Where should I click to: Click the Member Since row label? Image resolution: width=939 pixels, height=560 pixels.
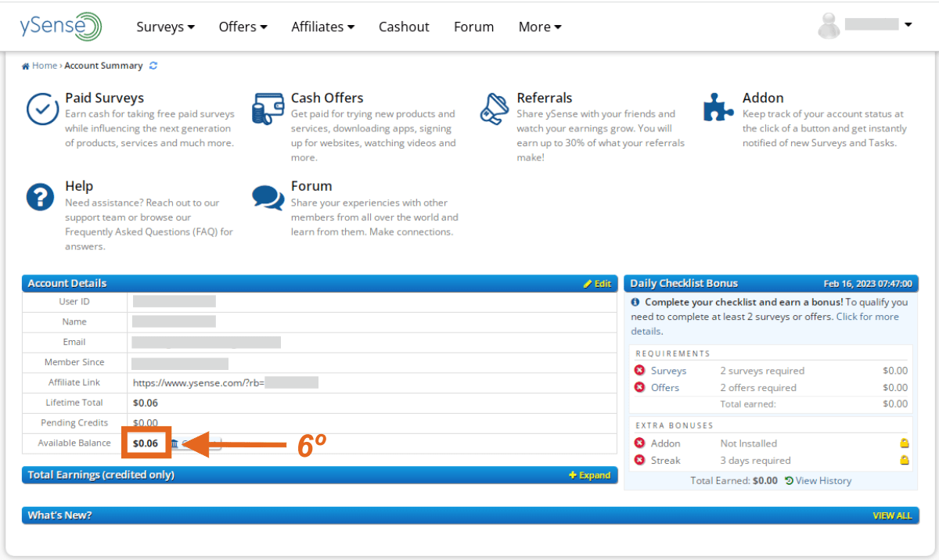pos(74,362)
